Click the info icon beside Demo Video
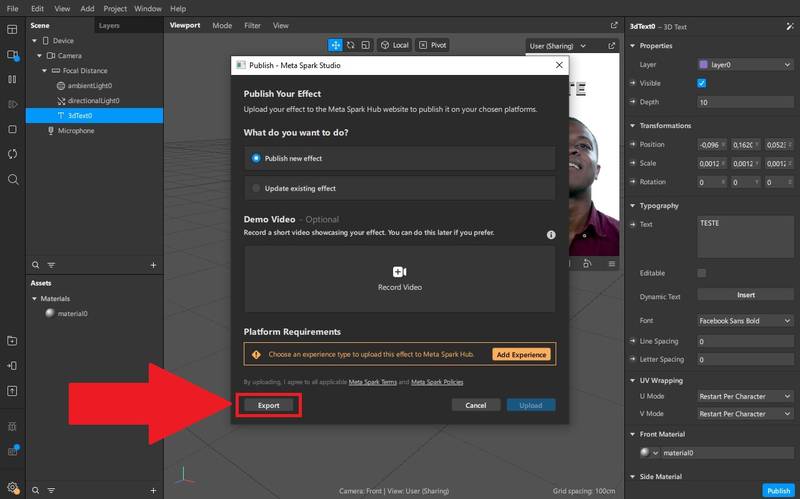 [x=551, y=235]
